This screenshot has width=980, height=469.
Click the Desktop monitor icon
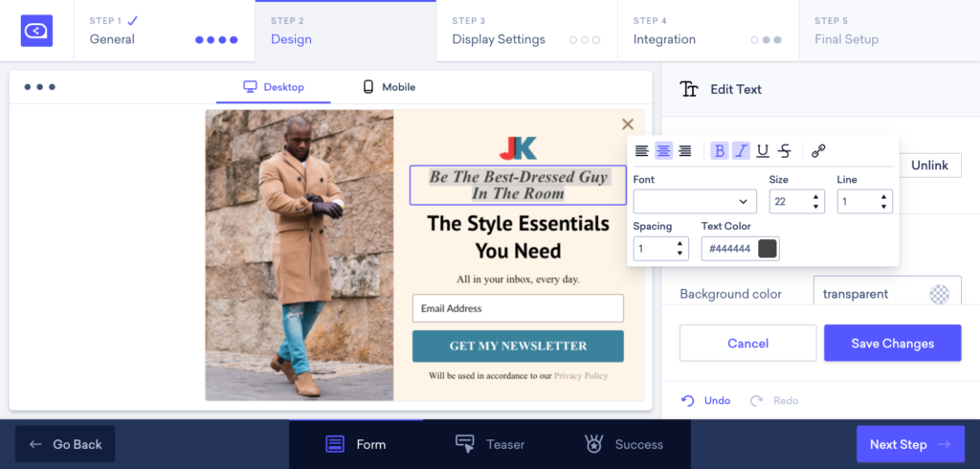pos(250,87)
